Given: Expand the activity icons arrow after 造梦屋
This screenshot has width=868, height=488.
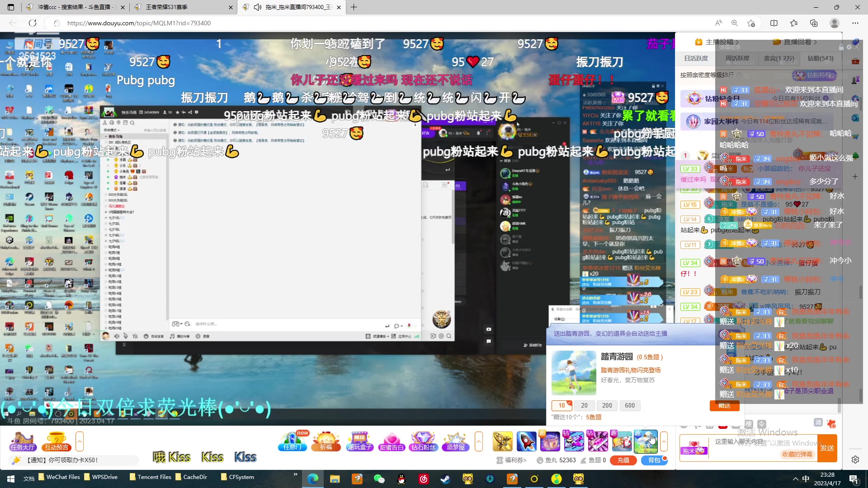Looking at the screenshot, I should tap(479, 441).
